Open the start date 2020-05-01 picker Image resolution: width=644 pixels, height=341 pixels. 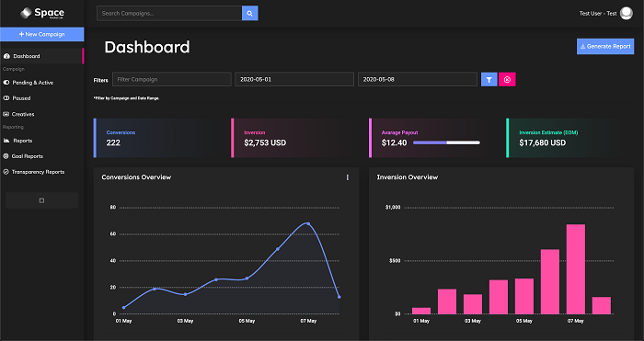294,79
